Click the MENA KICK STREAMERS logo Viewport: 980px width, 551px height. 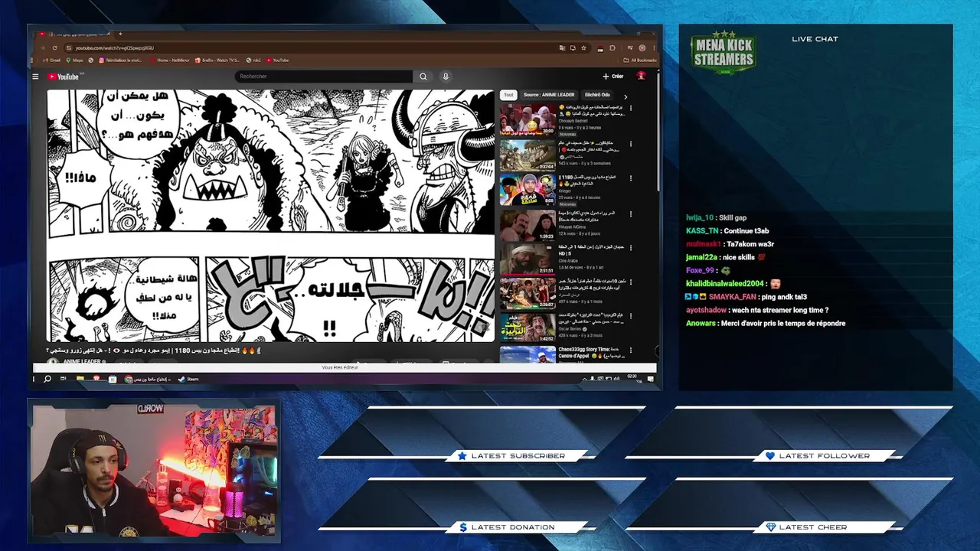click(x=724, y=53)
